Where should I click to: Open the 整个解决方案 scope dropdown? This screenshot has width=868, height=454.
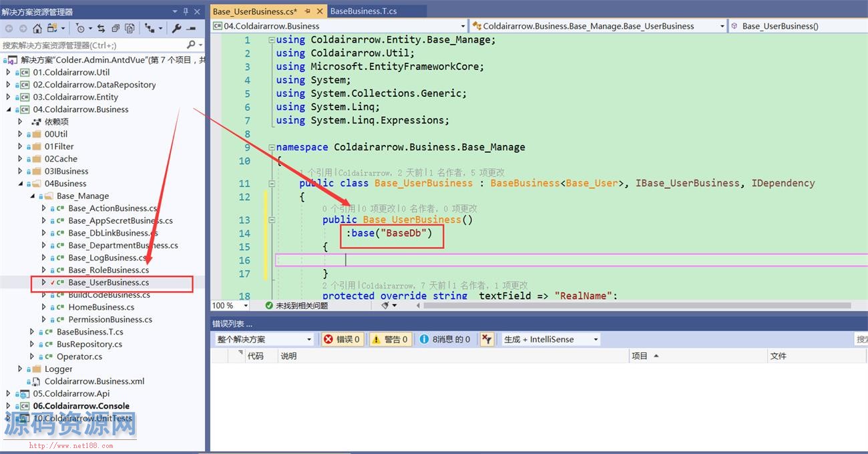[264, 339]
